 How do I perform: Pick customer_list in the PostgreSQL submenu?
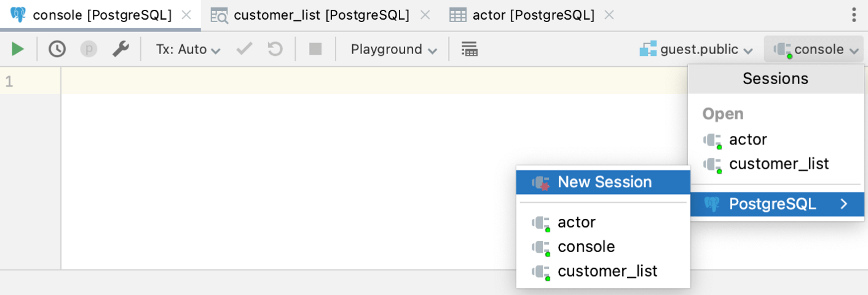(x=607, y=271)
